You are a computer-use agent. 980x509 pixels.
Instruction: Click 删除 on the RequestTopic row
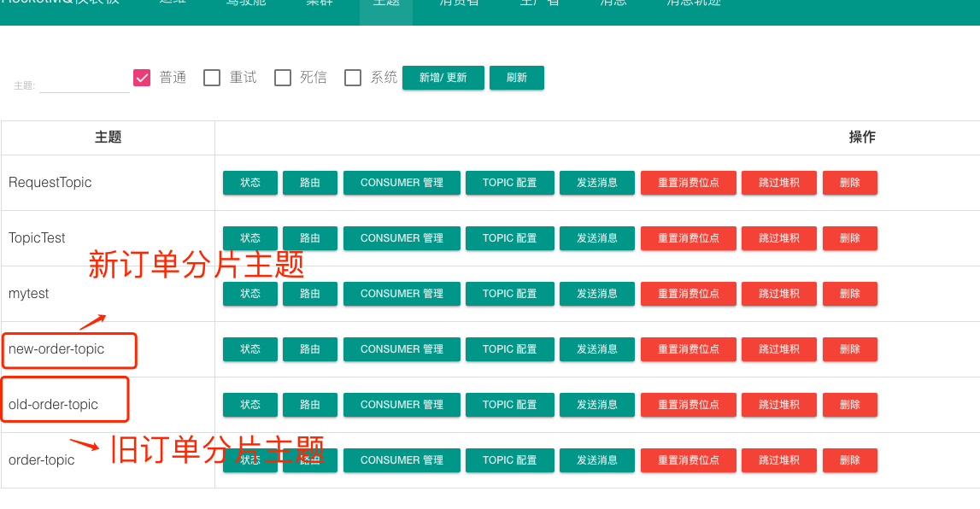pos(849,183)
